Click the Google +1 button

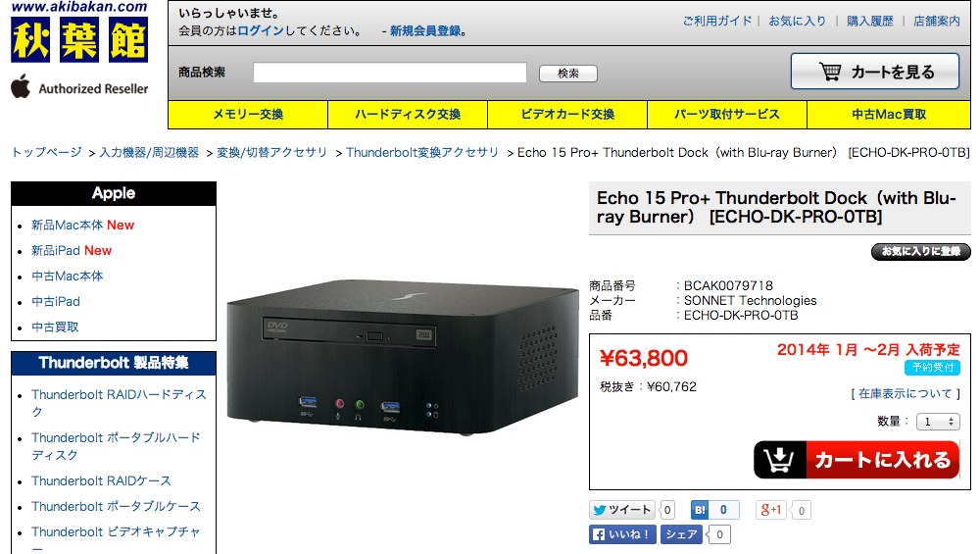pos(771,510)
